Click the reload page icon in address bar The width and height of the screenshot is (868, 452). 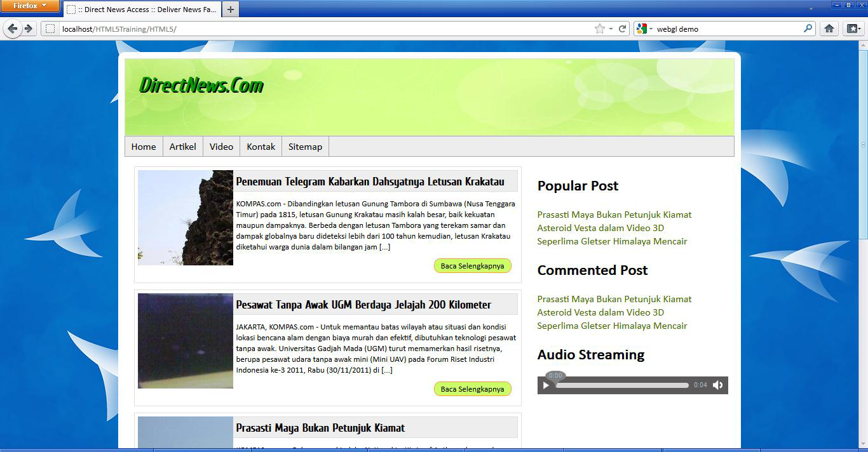click(x=621, y=29)
